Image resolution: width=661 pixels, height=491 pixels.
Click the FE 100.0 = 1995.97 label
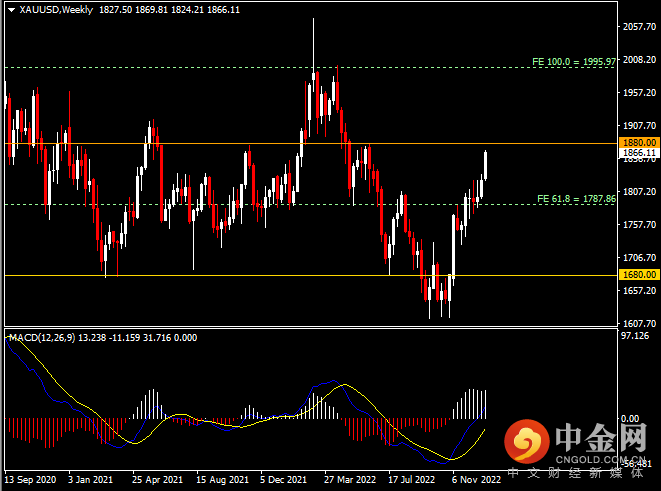pos(566,61)
